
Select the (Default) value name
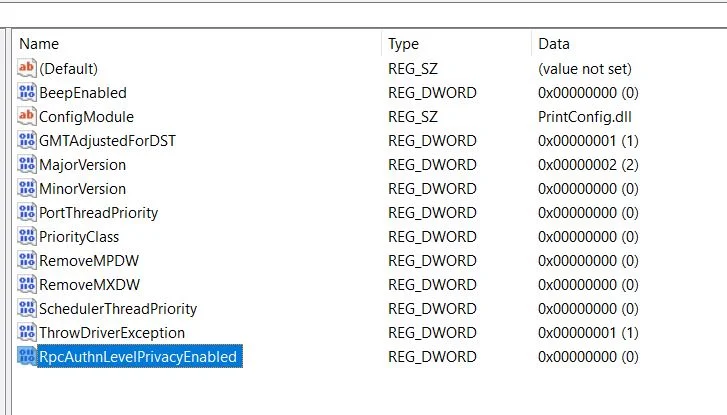click(69, 69)
